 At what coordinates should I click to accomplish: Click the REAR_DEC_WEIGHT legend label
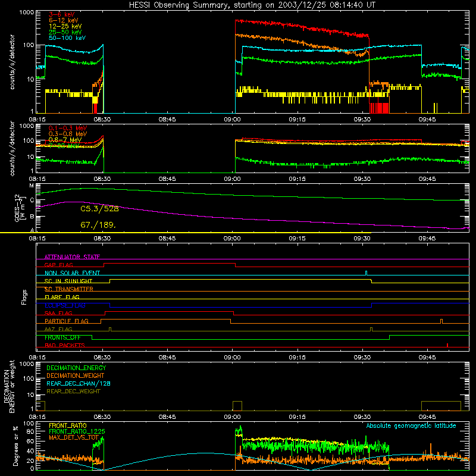click(73, 392)
